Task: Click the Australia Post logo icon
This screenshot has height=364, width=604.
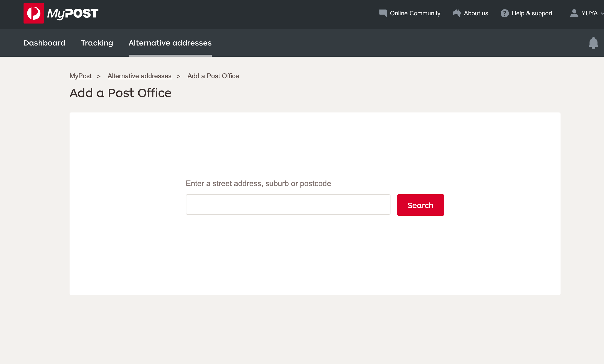Action: (34, 13)
